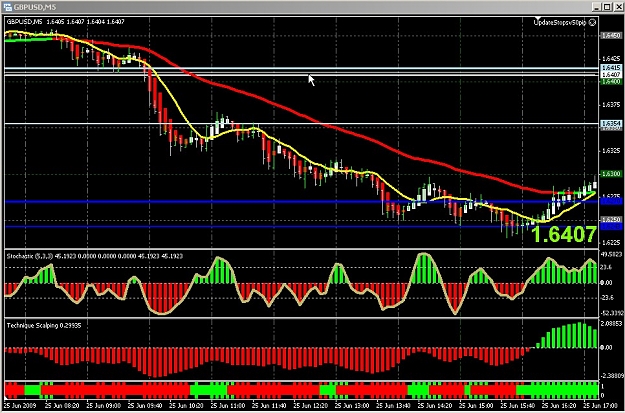Image resolution: width=625 pixels, height=413 pixels.
Task: Click the 25 Jun 11:40 time label
Action: [268, 404]
